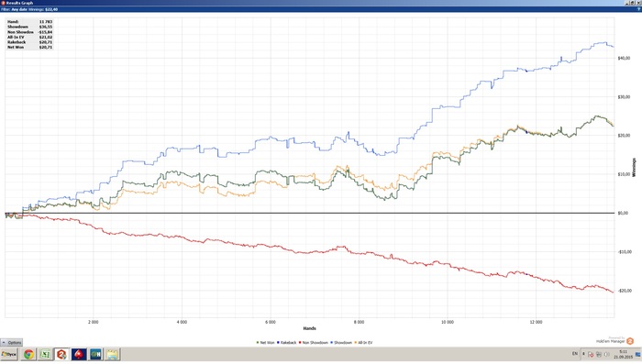Click the 2 000 hands axis label
Image resolution: width=642 pixels, height=364 pixels.
click(x=94, y=322)
